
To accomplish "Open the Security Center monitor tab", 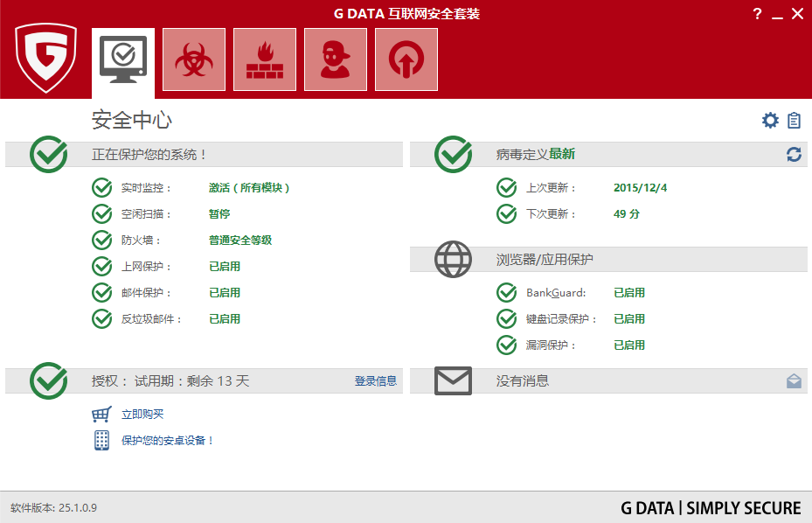I will pos(123,62).
